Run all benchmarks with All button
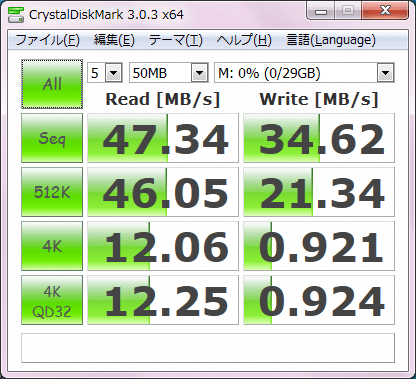The height and width of the screenshot is (379, 416). pyautogui.click(x=52, y=84)
